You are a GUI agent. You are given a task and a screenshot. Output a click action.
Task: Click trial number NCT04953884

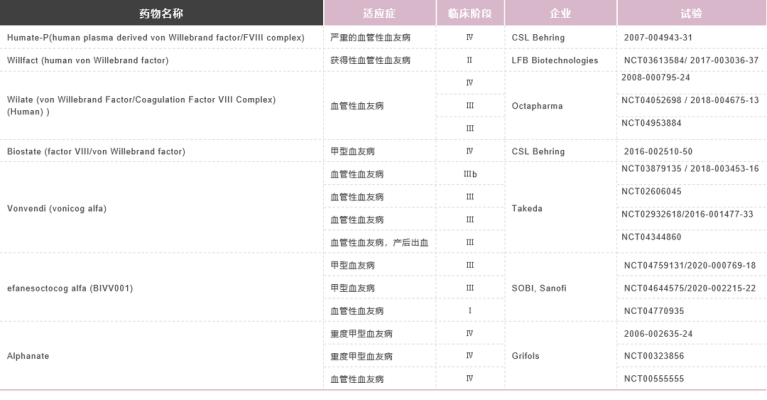click(x=651, y=123)
